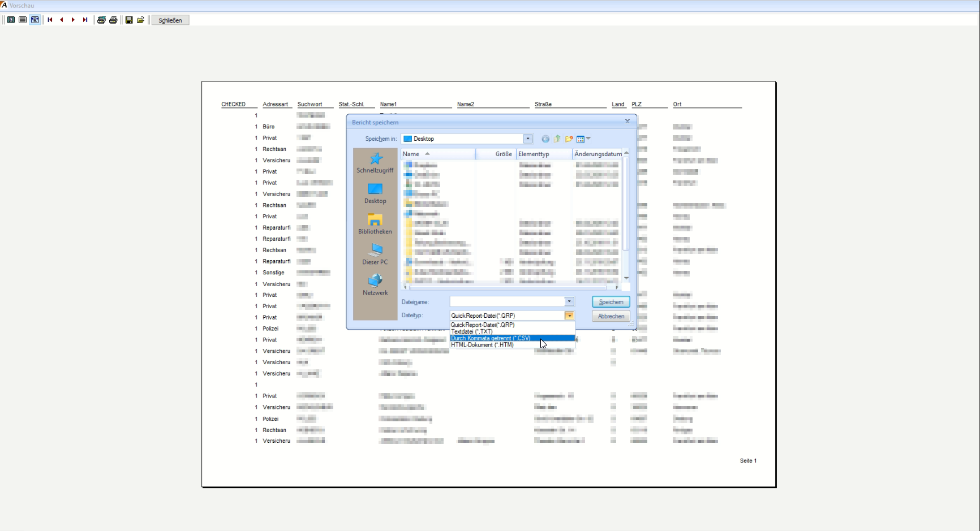Select Dieser PC in the places bar
The width and height of the screenshot is (980, 531).
375,254
